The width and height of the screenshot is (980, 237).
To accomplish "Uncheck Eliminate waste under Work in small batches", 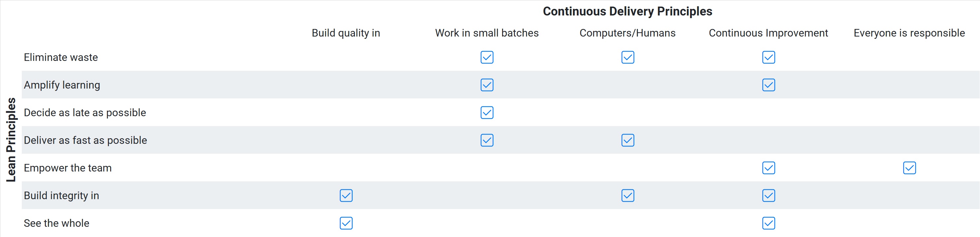I will pyautogui.click(x=487, y=57).
